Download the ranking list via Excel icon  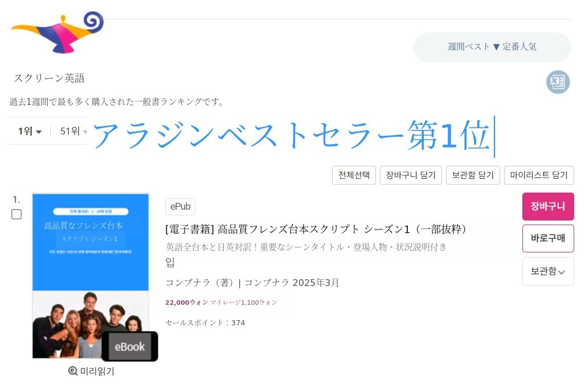click(558, 82)
